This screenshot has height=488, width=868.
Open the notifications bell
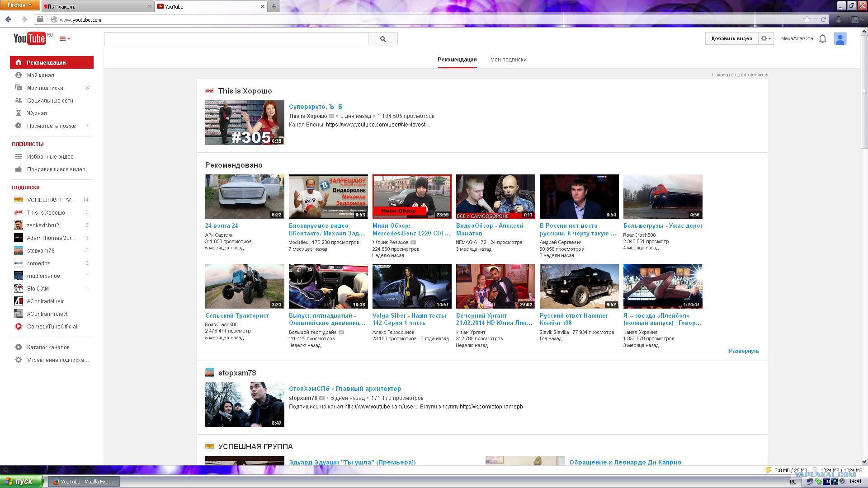[x=822, y=38]
